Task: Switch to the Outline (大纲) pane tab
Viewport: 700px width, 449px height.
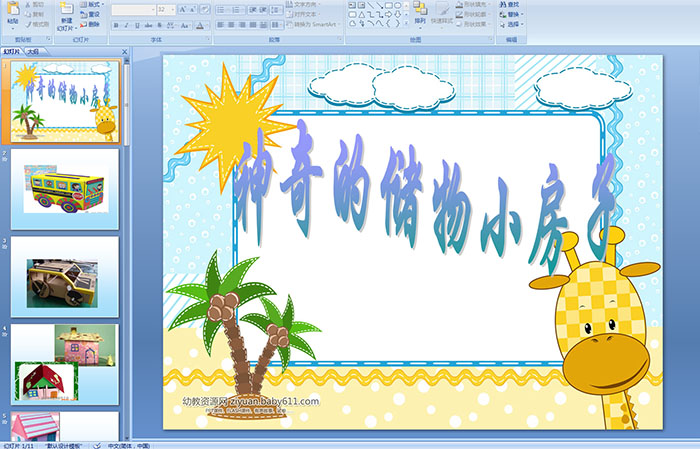Action: click(x=33, y=52)
